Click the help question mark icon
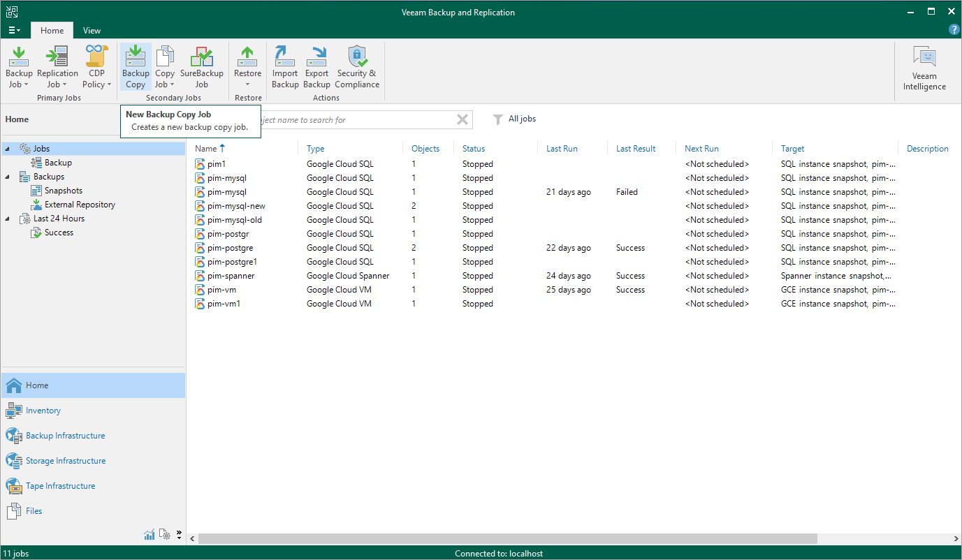Image resolution: width=962 pixels, height=560 pixels. [x=954, y=29]
